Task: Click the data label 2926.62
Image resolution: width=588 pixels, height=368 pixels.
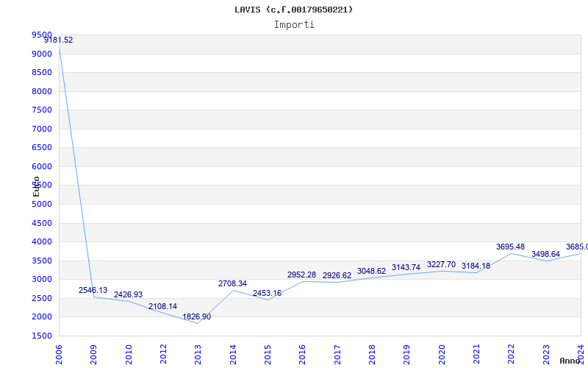Action: coord(337,275)
